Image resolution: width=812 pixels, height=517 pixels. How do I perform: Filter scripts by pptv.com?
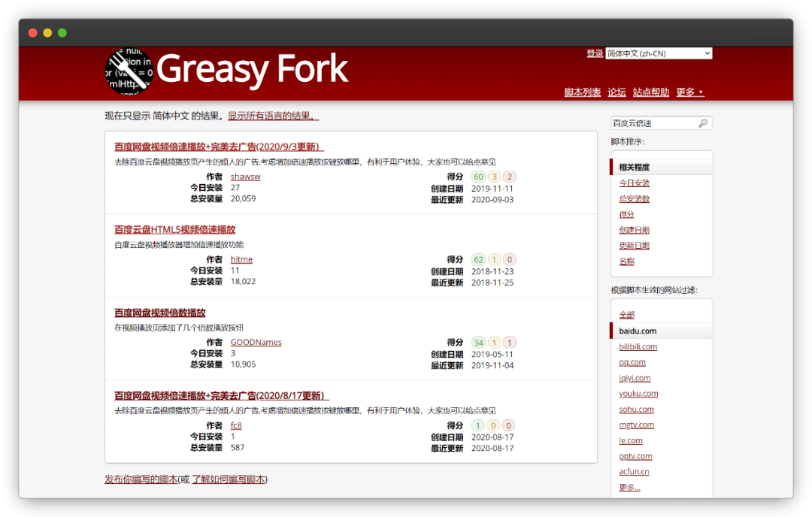[635, 456]
